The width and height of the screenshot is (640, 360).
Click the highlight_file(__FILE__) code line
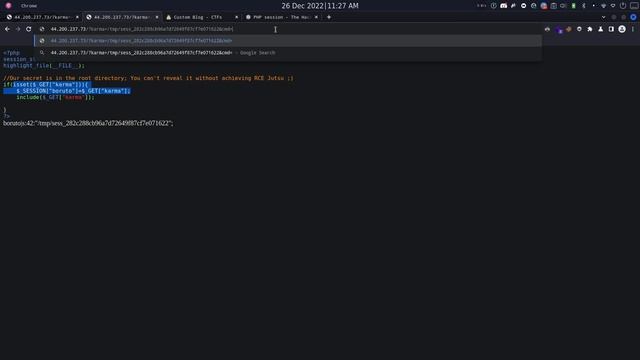[44, 65]
